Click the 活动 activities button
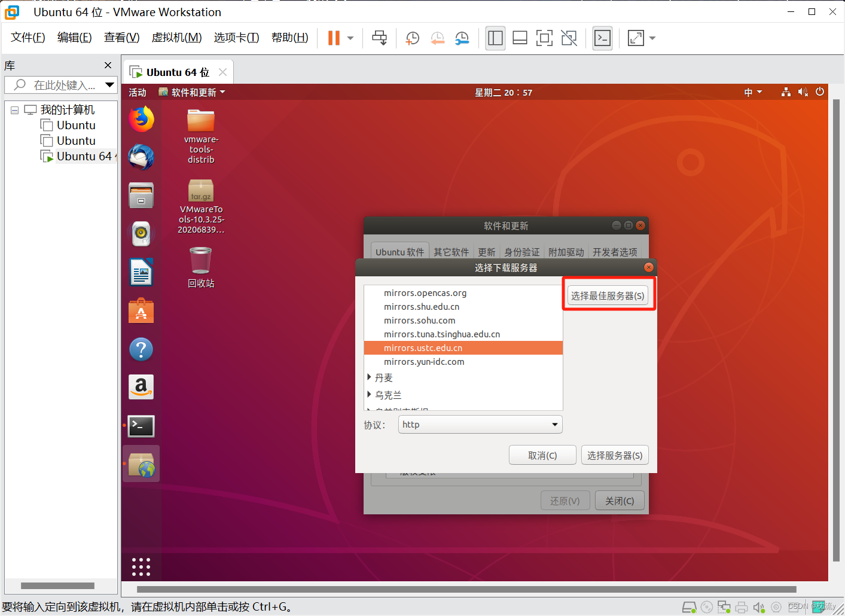 (138, 92)
